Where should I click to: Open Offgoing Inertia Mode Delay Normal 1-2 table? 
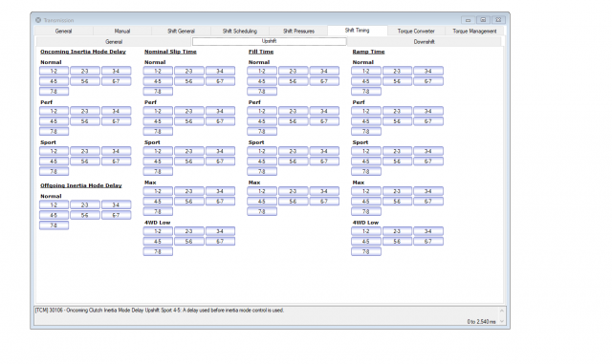[54, 204]
